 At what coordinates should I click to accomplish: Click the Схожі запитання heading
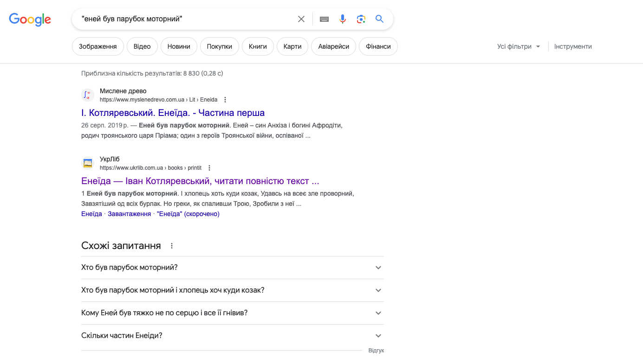click(x=121, y=246)
